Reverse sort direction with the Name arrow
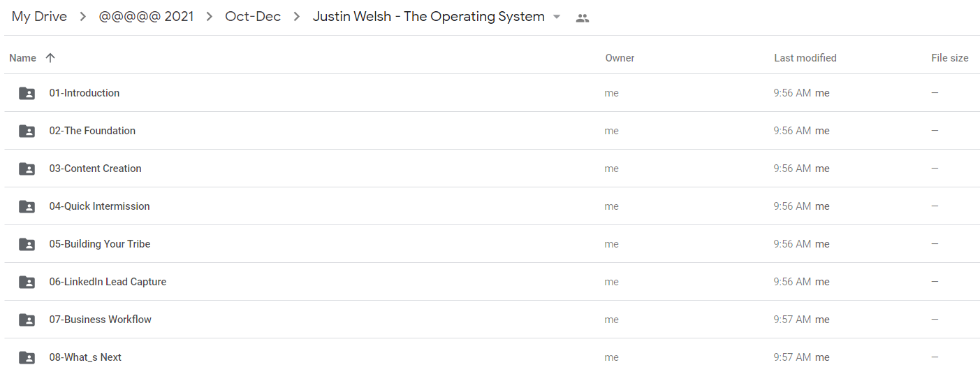Viewport: 980px width, 372px height. [50, 58]
